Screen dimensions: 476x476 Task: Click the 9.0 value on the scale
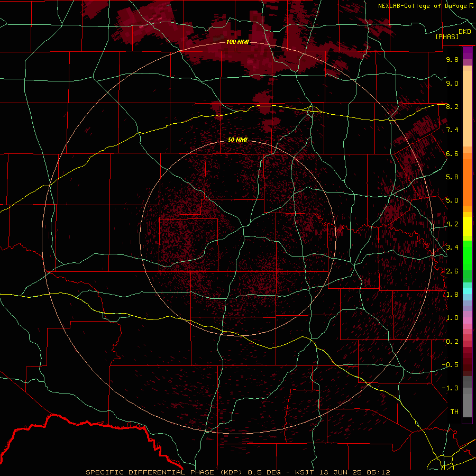[x=452, y=84]
